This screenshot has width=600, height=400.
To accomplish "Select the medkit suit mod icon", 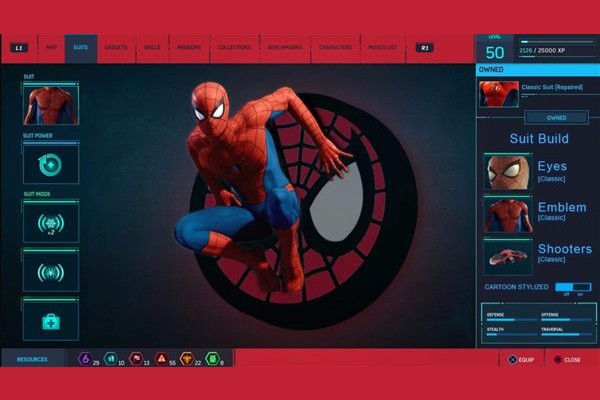I will [51, 322].
